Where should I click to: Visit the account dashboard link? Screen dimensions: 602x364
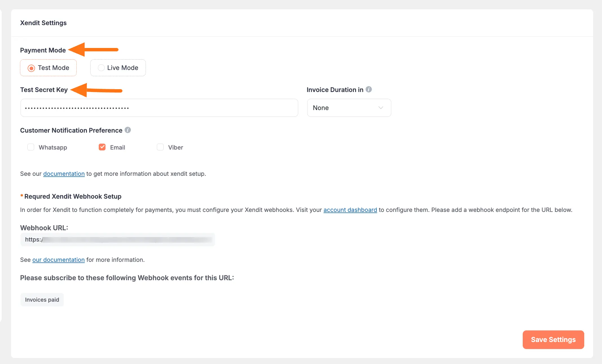350,210
